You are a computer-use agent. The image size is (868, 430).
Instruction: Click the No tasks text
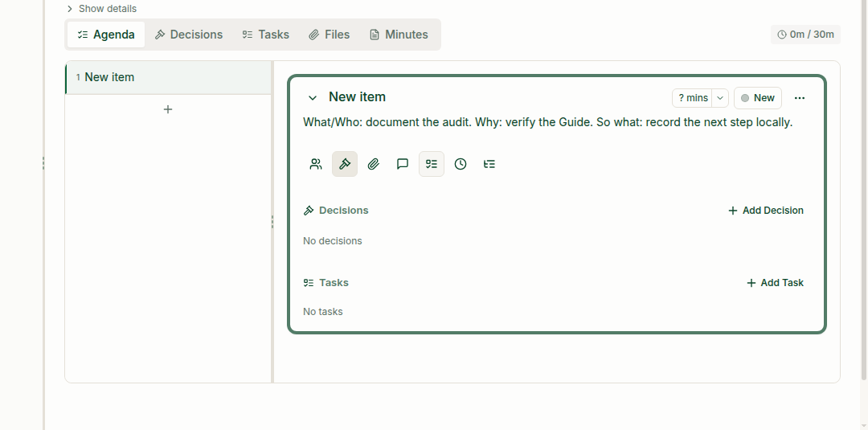click(x=323, y=312)
